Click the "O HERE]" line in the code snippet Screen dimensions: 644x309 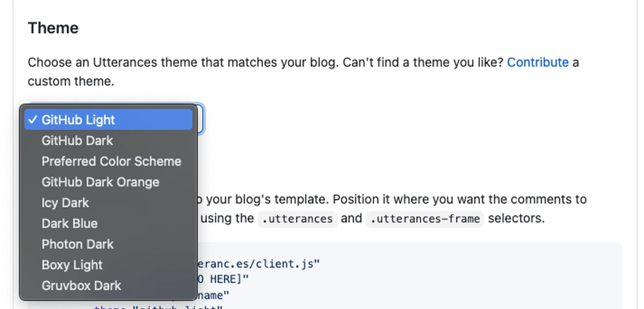[224, 279]
